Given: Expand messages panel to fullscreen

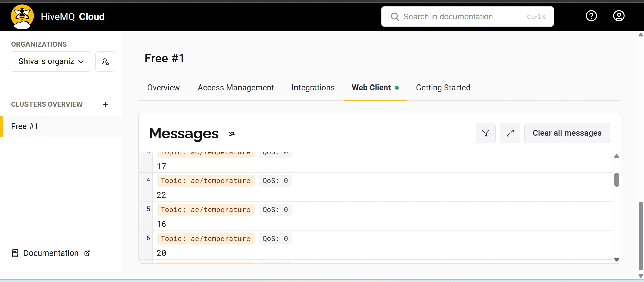Looking at the screenshot, I should [x=510, y=133].
